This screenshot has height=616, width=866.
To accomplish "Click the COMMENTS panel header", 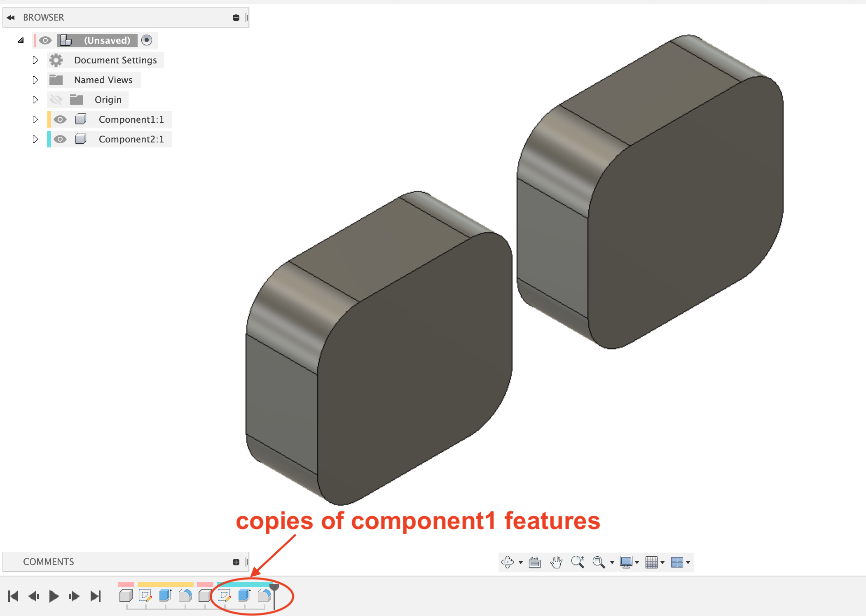I will point(48,561).
